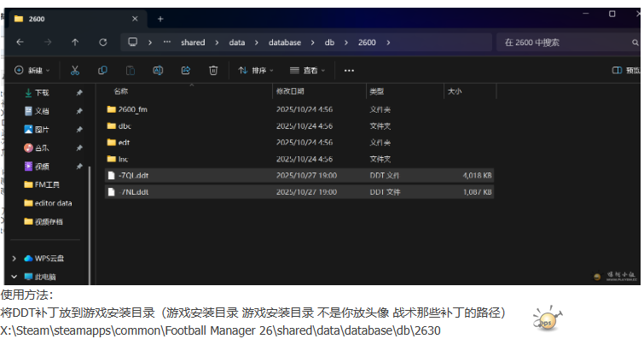Sort by 类型 column header
The width and height of the screenshot is (644, 339).
tap(376, 91)
